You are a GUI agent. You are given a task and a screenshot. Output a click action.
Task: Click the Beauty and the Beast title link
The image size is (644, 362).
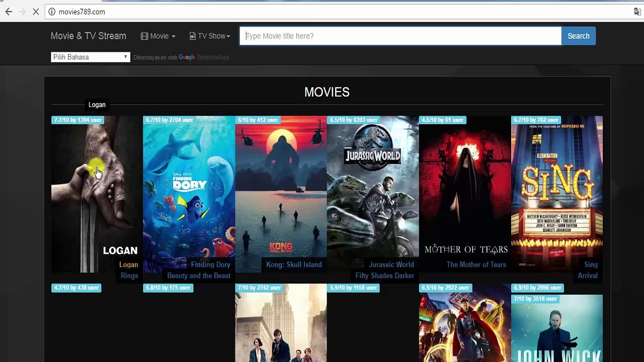click(x=199, y=276)
